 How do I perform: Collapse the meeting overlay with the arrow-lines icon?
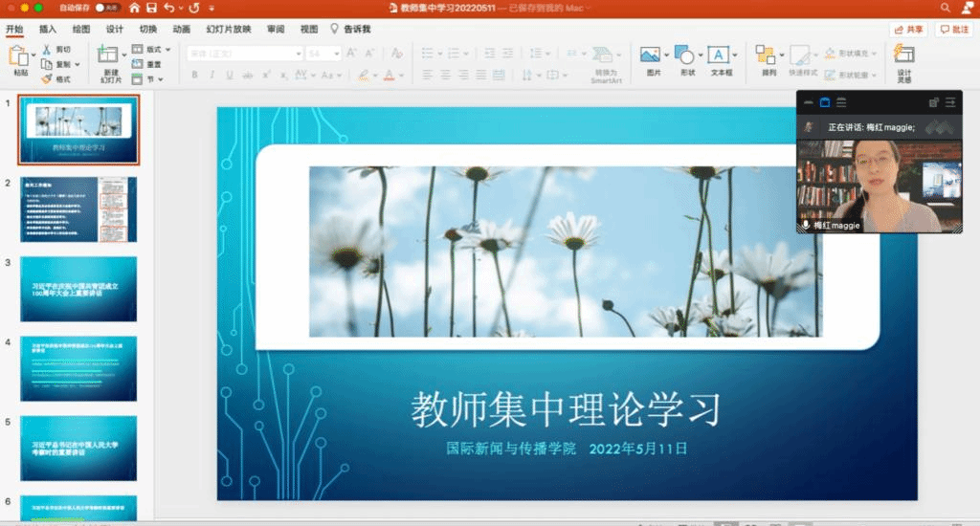(950, 102)
